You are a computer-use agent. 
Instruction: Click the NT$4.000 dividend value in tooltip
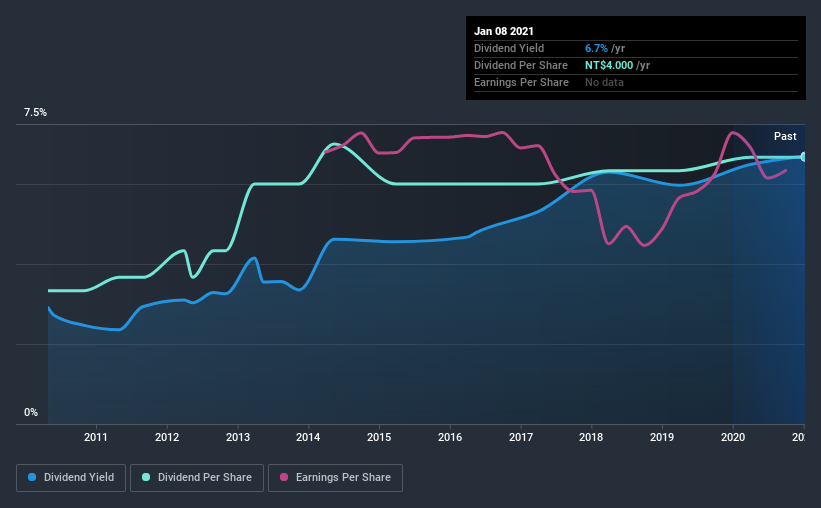tap(609, 65)
